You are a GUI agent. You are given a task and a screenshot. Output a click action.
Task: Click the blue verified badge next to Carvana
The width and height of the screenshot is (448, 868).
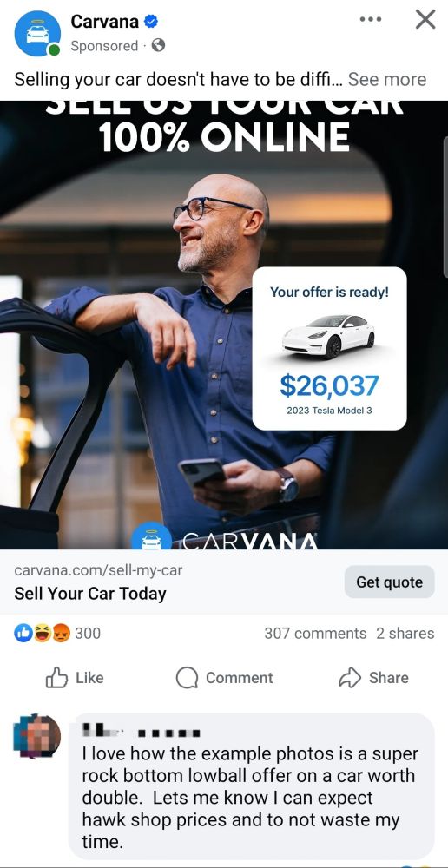[150, 22]
